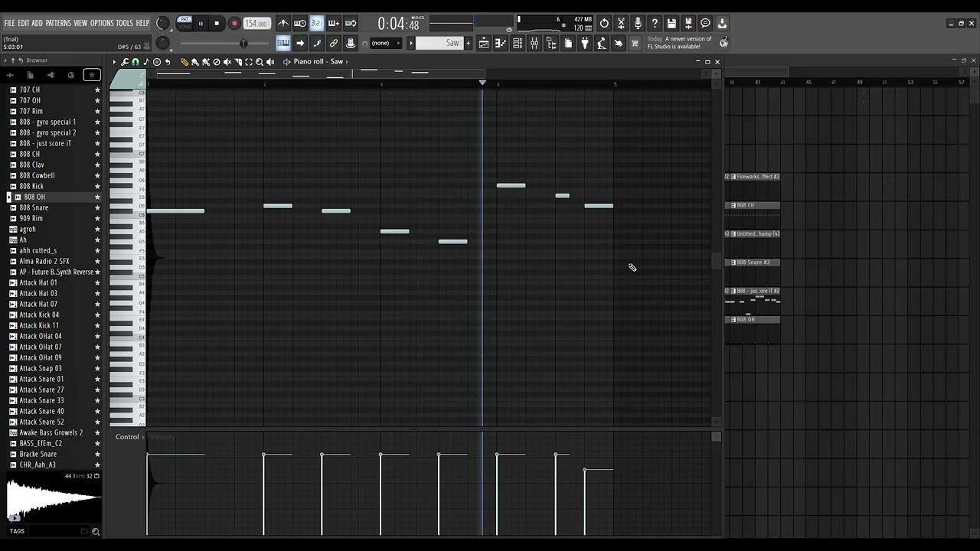Click the metronome icon
Screen dimensions: 980x551
click(283, 24)
